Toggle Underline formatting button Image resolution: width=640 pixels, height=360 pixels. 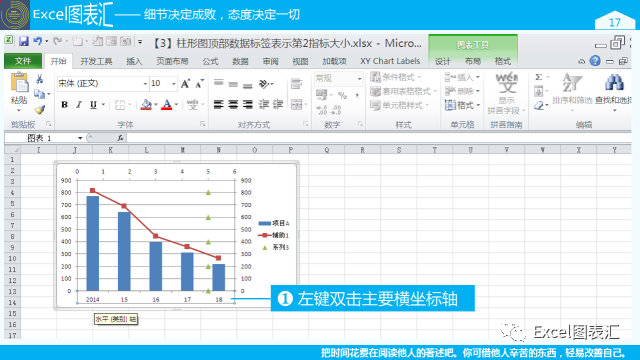[x=93, y=105]
